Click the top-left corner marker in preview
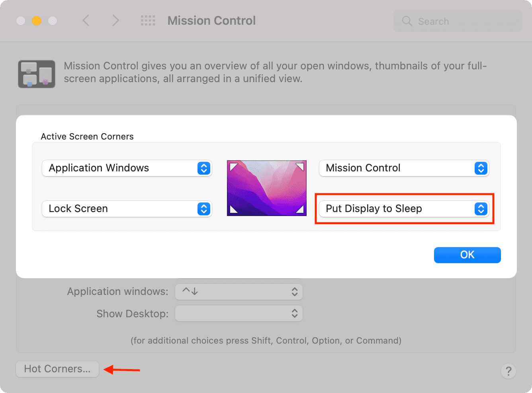 click(x=234, y=166)
